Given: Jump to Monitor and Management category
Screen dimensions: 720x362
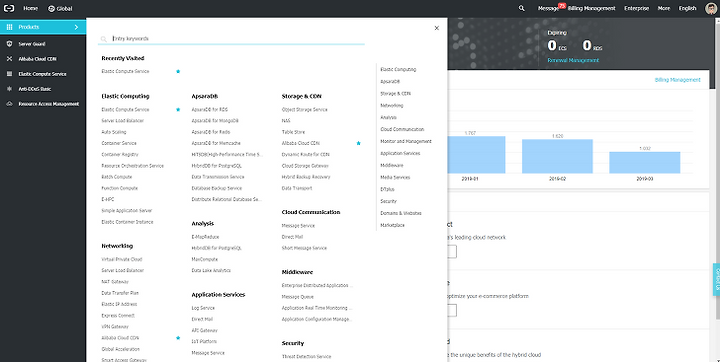Looking at the screenshot, I should [x=406, y=141].
